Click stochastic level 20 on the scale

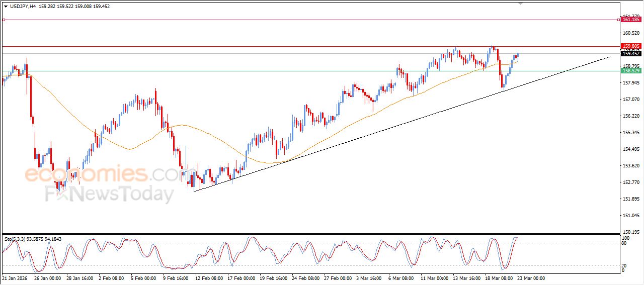[625, 265]
